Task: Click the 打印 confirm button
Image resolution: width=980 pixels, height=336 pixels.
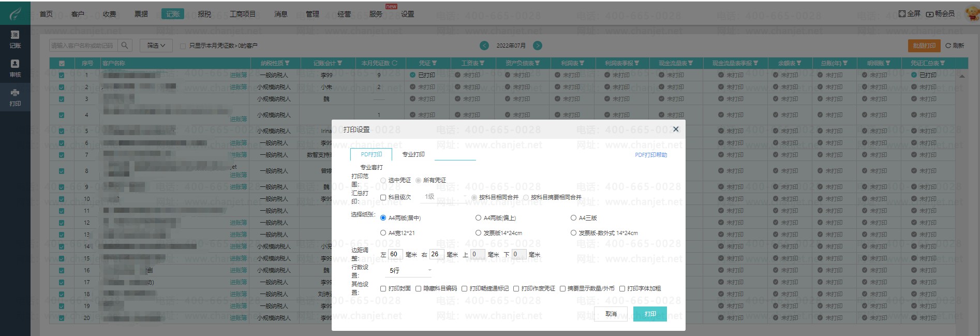Action: [x=650, y=314]
